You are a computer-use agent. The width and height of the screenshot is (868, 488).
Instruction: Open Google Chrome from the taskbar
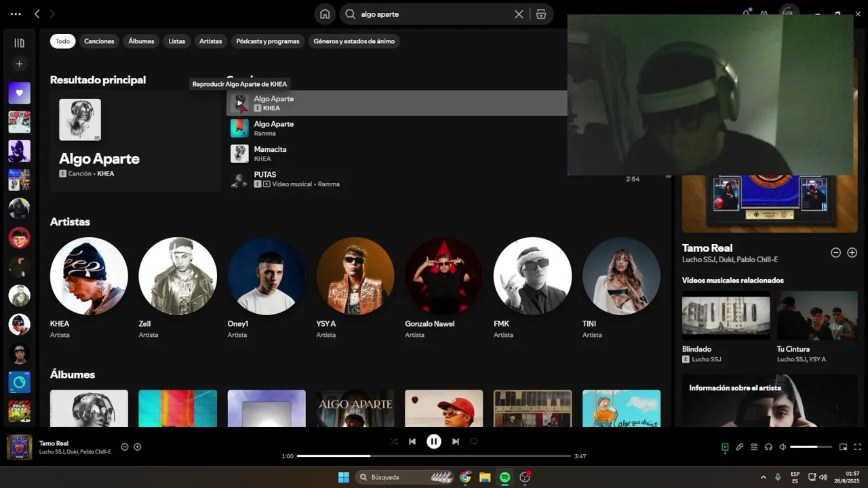pos(465,477)
